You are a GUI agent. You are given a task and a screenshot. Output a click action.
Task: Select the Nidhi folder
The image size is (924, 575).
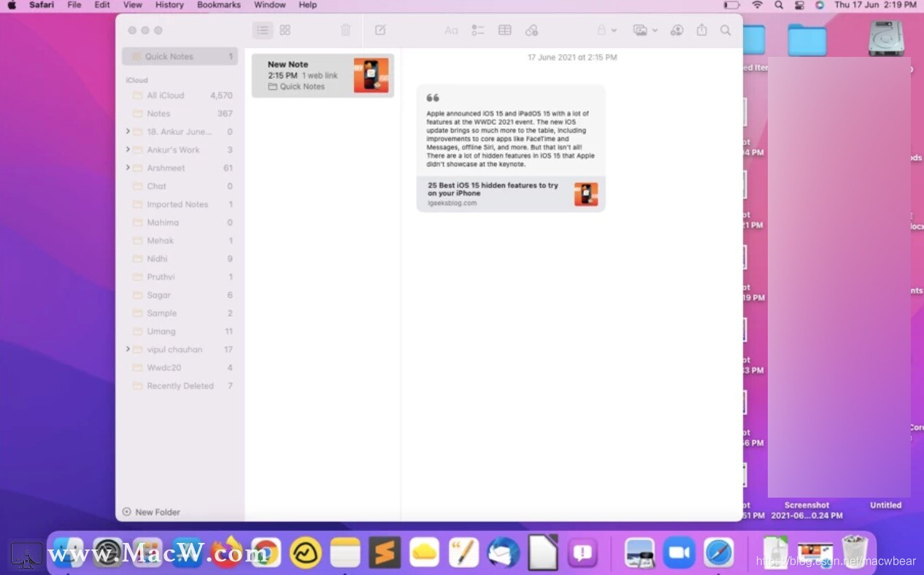180,258
